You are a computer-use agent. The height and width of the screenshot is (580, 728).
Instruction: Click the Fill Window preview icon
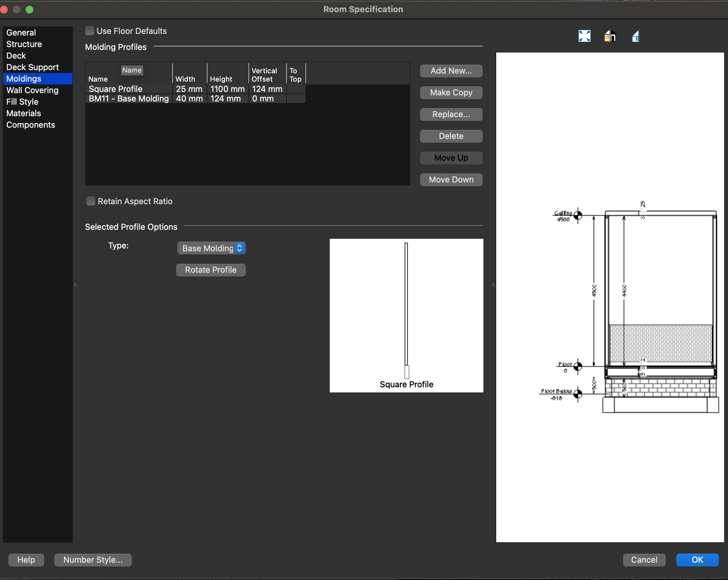(x=584, y=36)
